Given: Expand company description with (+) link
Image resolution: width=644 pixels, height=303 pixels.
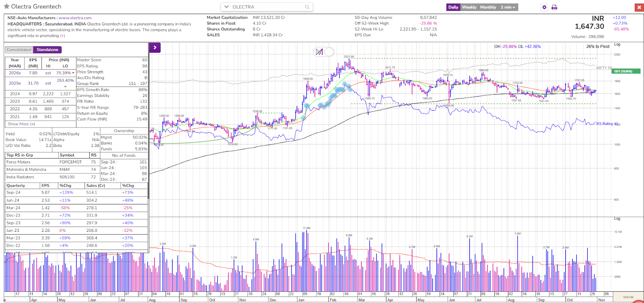Looking at the screenshot, I should [62, 36].
